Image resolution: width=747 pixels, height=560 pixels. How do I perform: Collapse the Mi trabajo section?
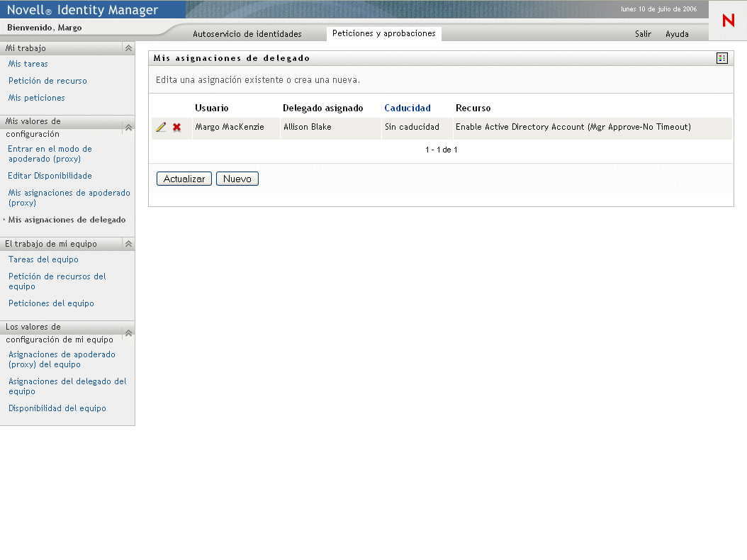[x=128, y=48]
